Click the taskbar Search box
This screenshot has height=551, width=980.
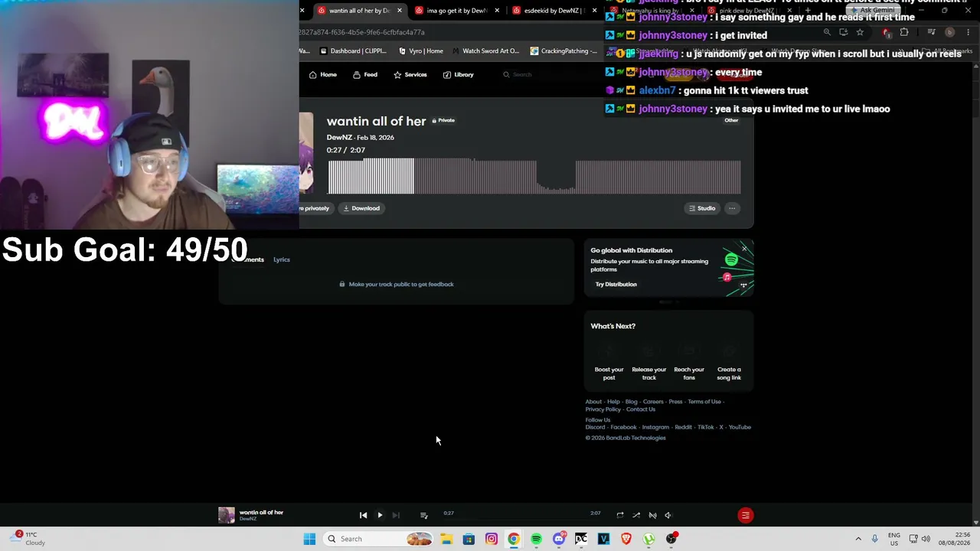[379, 539]
